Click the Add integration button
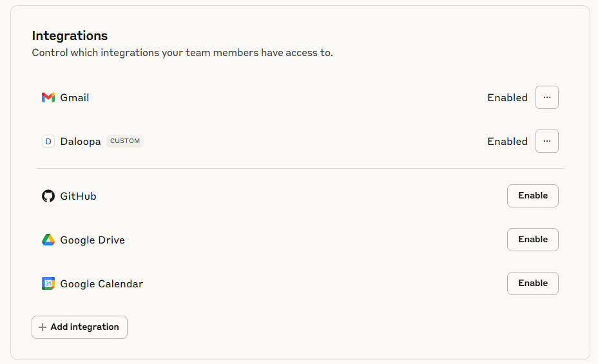 tap(79, 327)
